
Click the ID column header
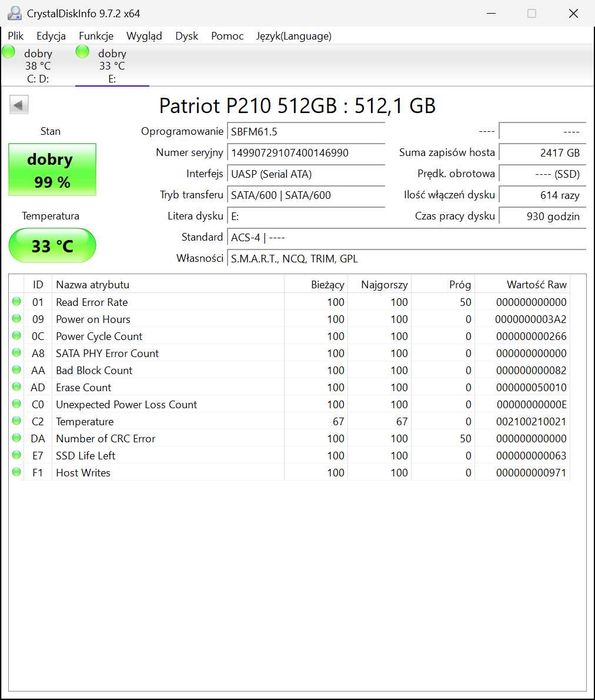[38, 284]
